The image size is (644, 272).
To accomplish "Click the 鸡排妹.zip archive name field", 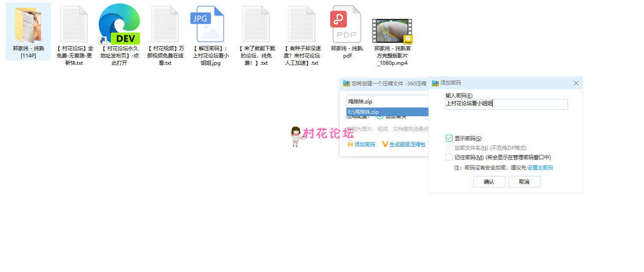I will (387, 101).
